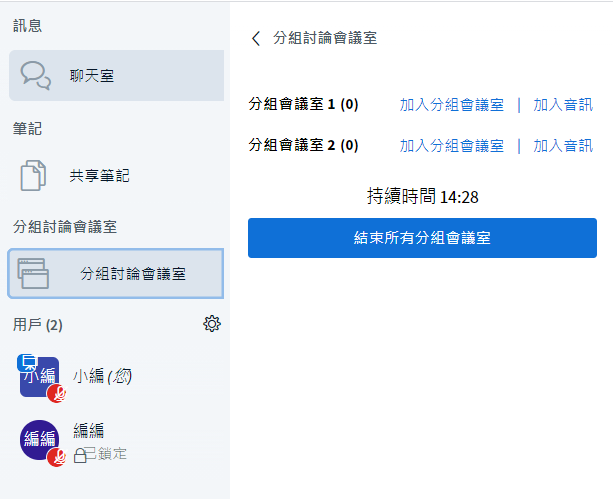The width and height of the screenshot is (613, 499).
Task: Open user settings gear icon
Action: 212,324
